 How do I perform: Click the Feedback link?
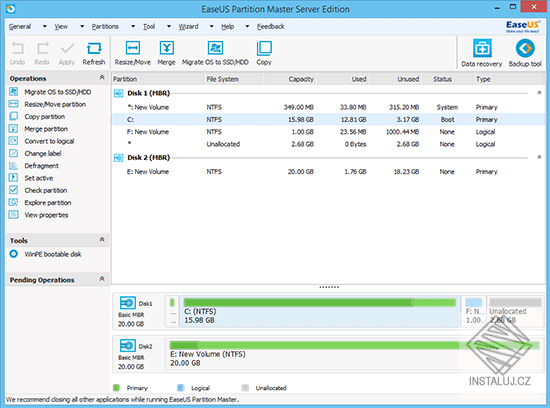[x=270, y=26]
